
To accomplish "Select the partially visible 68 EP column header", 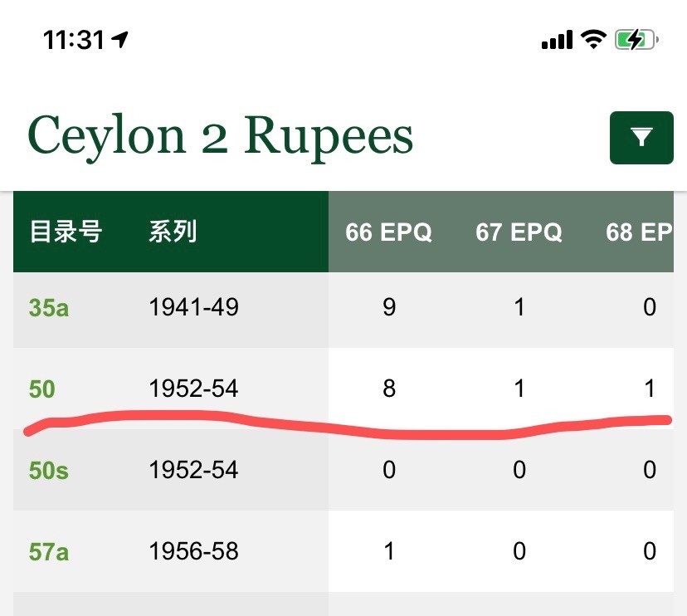I will point(639,232).
